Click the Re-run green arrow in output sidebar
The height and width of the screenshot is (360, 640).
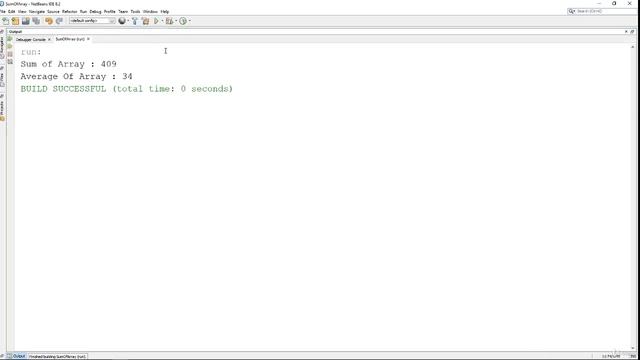pos(10,39)
